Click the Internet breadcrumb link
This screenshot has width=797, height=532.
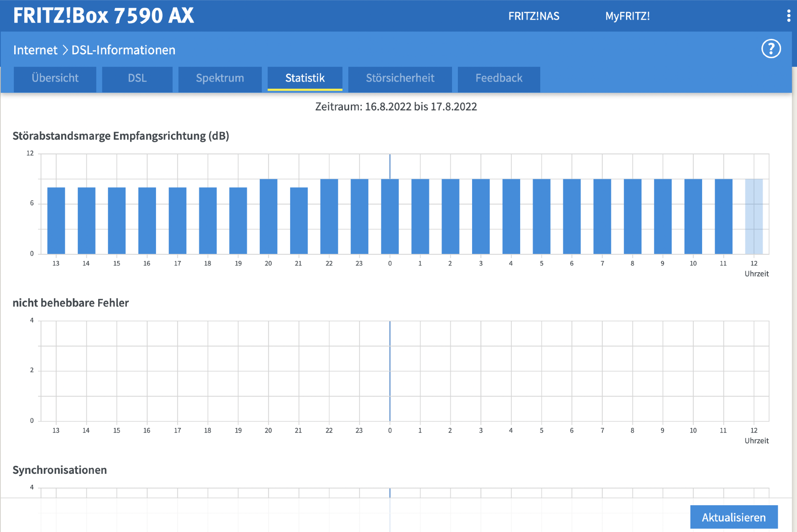(35, 50)
